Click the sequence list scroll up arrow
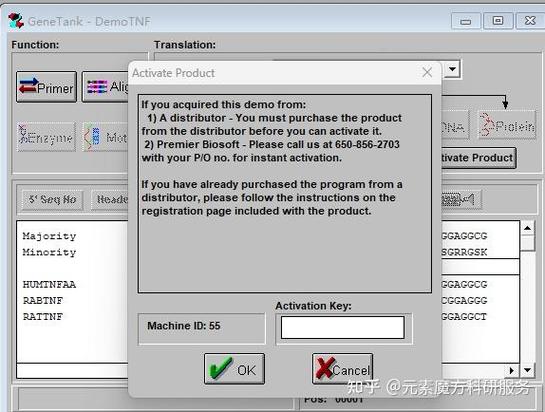The height and width of the screenshot is (412, 545). pos(527,228)
